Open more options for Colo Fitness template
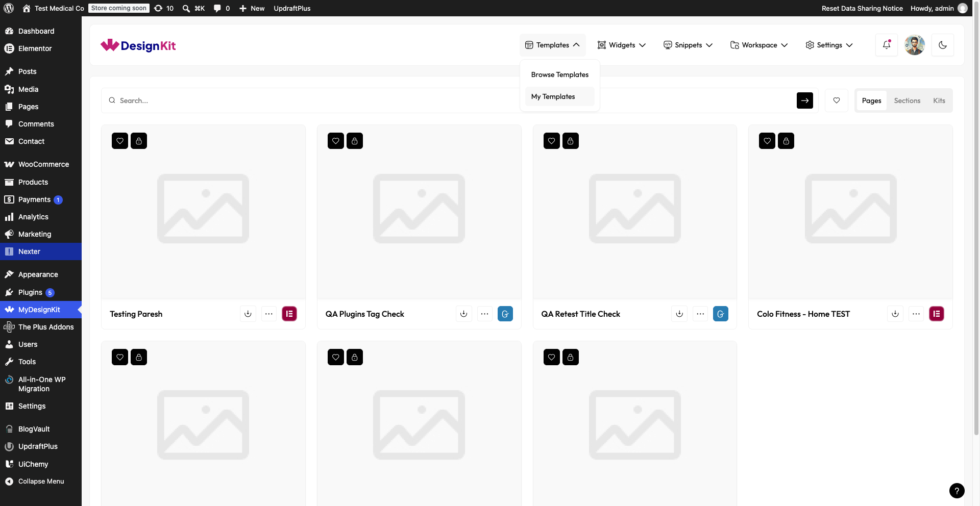The height and width of the screenshot is (506, 980). coord(916,314)
